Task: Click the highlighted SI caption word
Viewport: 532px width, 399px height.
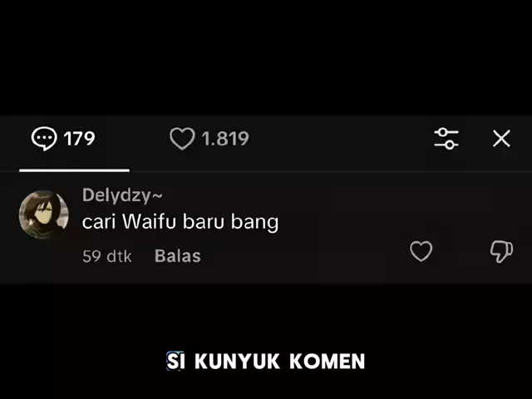Action: (x=175, y=361)
